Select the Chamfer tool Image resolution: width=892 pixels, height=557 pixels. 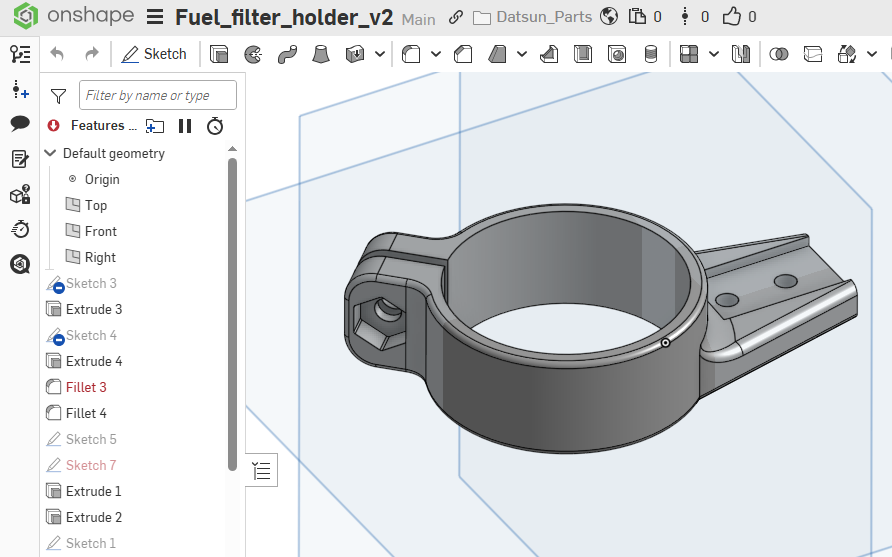tap(463, 54)
